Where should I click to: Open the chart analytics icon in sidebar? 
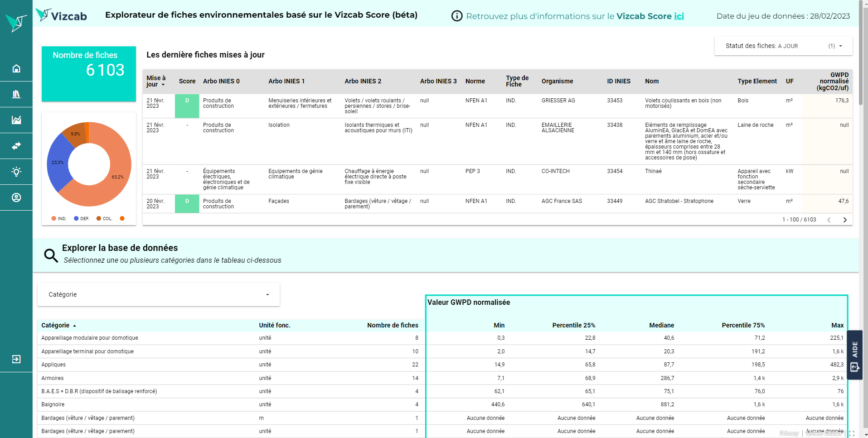(x=16, y=120)
